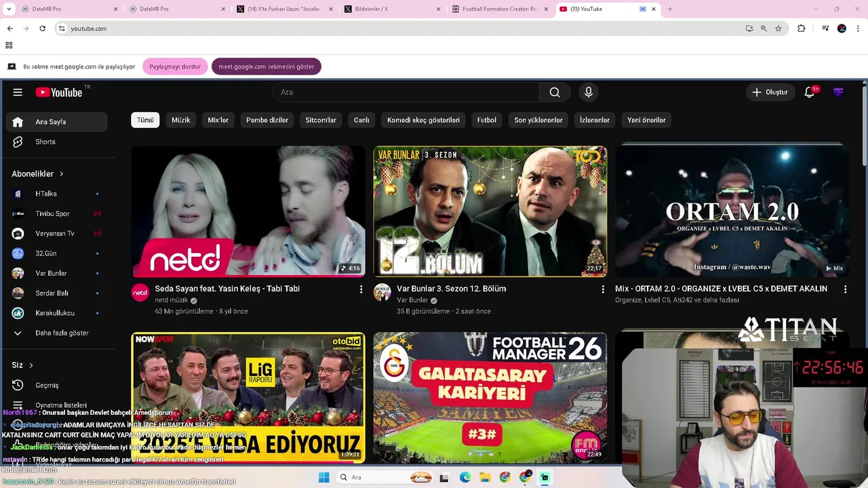Open the notifications bell
The image size is (868, 488).
point(810,92)
